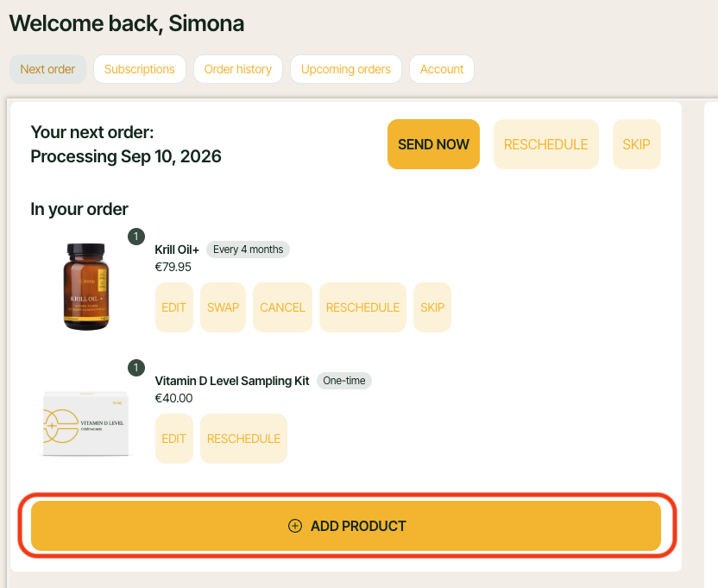Open the Order history tab
The height and width of the screenshot is (588, 718).
(x=237, y=69)
